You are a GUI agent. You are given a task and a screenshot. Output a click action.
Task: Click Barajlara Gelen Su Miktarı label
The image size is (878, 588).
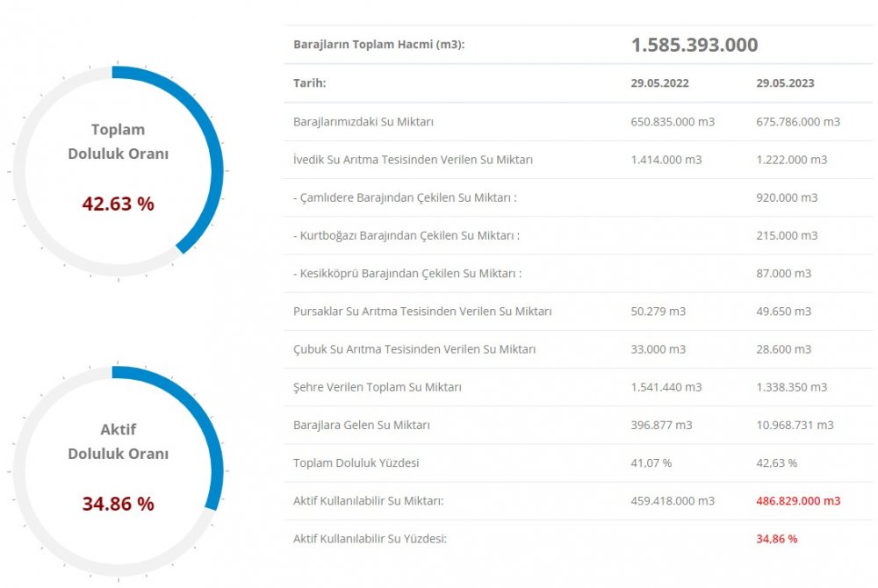(x=361, y=425)
